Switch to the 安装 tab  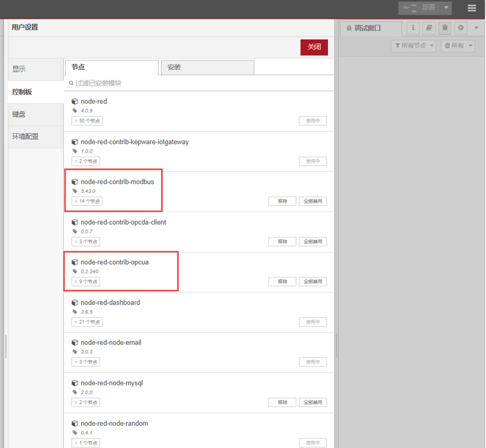click(208, 67)
